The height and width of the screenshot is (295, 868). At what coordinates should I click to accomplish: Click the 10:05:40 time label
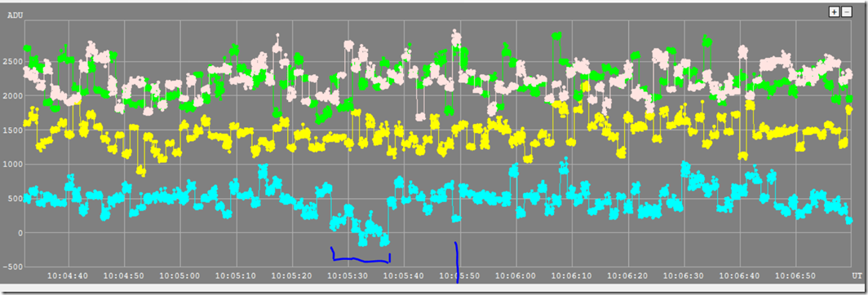[405, 275]
